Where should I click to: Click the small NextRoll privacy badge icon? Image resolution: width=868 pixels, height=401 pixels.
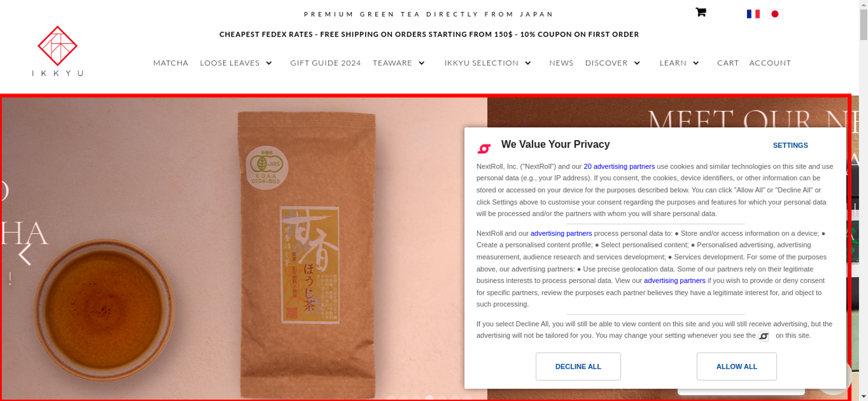pyautogui.click(x=763, y=336)
